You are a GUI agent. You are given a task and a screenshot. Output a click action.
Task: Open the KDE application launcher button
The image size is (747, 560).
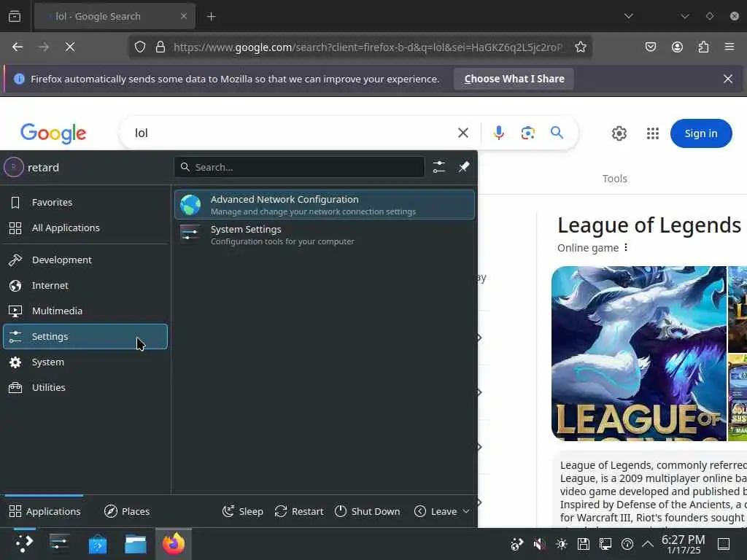pos(24,543)
